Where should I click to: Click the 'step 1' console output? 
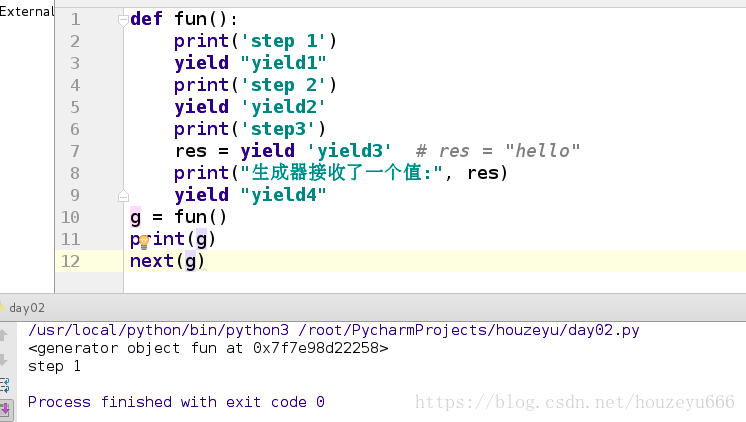click(x=54, y=366)
